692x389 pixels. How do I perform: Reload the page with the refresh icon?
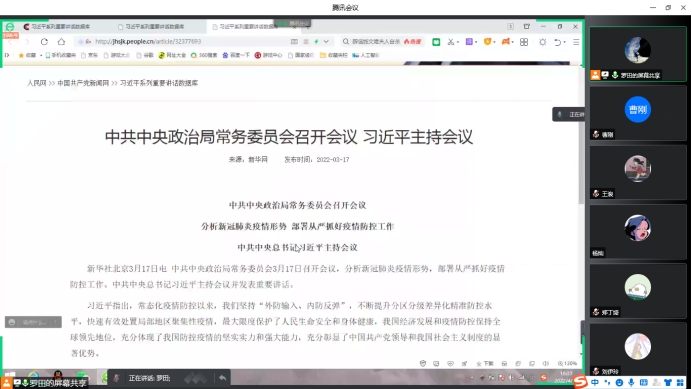tap(44, 42)
